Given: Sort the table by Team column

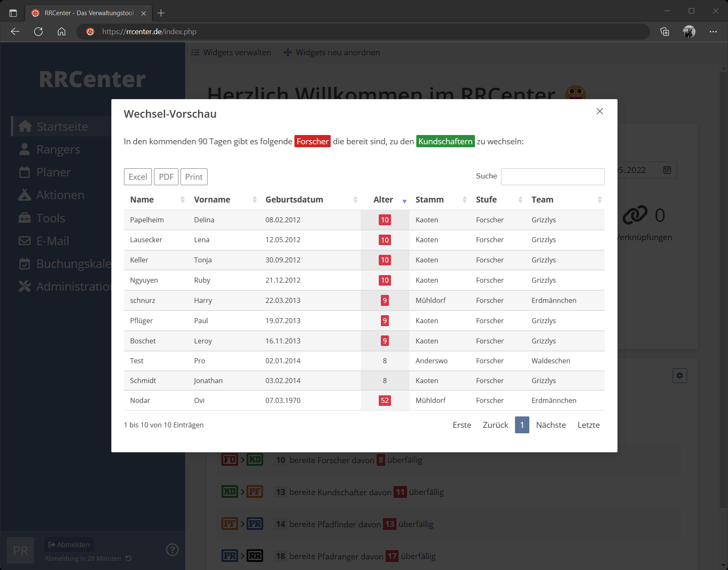Looking at the screenshot, I should pos(542,200).
